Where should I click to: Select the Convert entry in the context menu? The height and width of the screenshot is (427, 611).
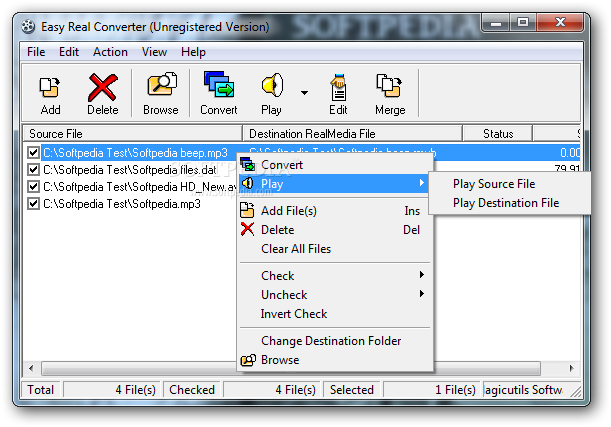[336, 165]
